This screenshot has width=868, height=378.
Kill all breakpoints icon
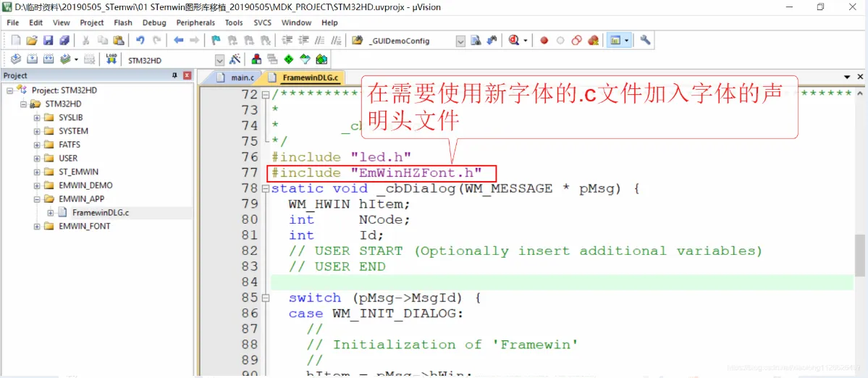click(x=593, y=41)
